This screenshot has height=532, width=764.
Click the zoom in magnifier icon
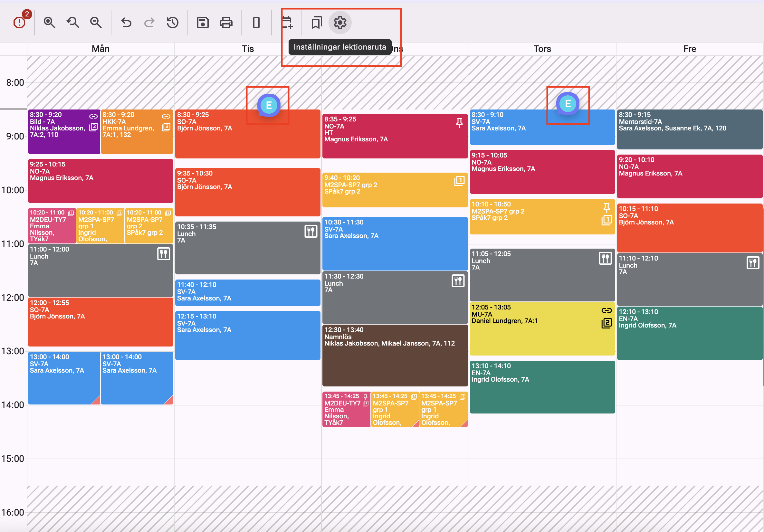[x=49, y=22]
